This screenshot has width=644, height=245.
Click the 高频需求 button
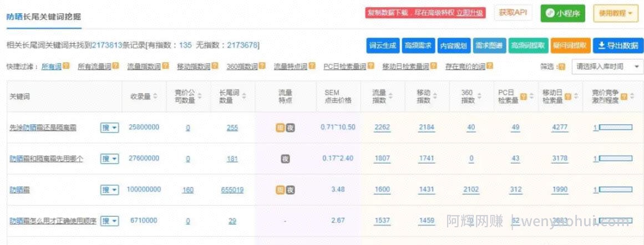[418, 45]
